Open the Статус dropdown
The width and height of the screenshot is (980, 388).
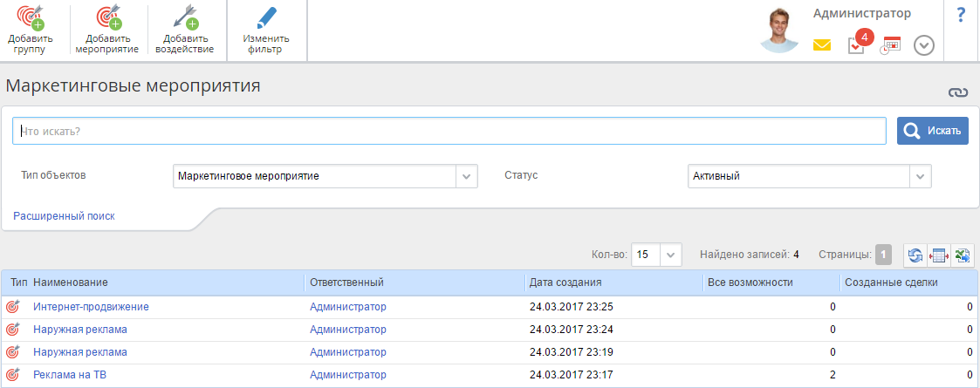[809, 176]
